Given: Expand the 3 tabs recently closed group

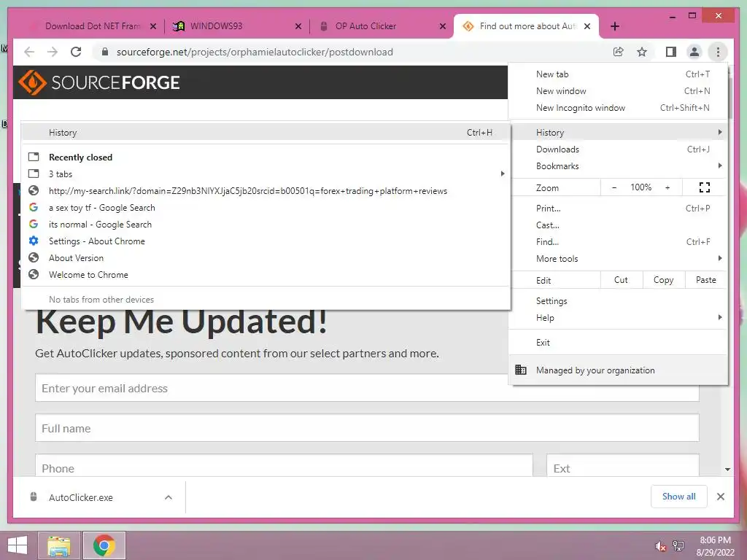Looking at the screenshot, I should point(266,174).
